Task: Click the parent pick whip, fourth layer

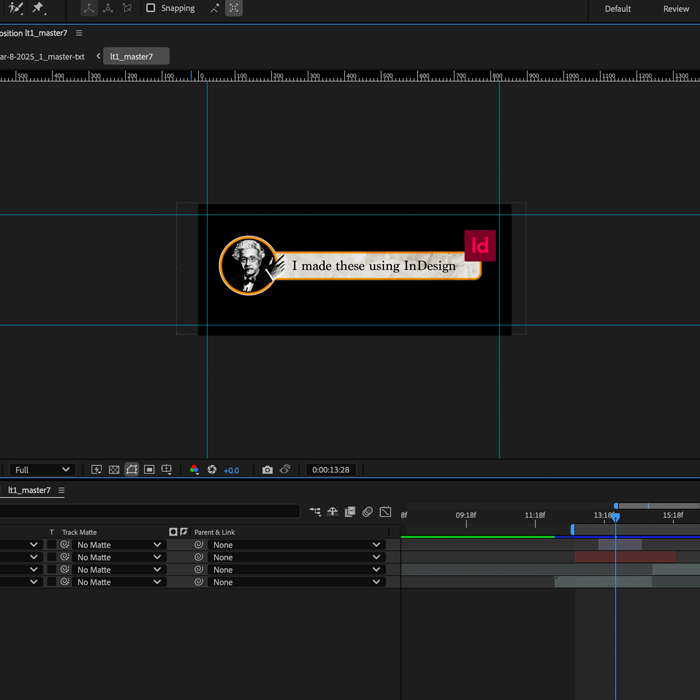Action: click(199, 582)
